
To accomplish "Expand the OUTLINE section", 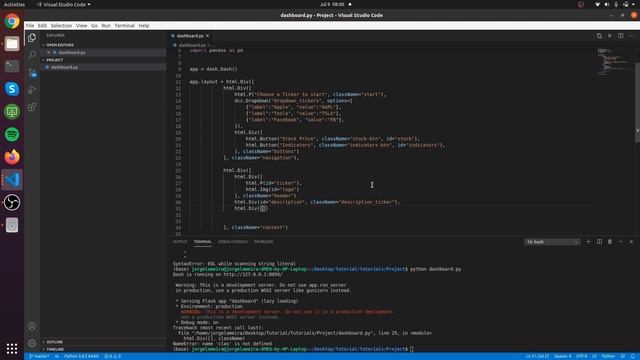I will point(54,342).
